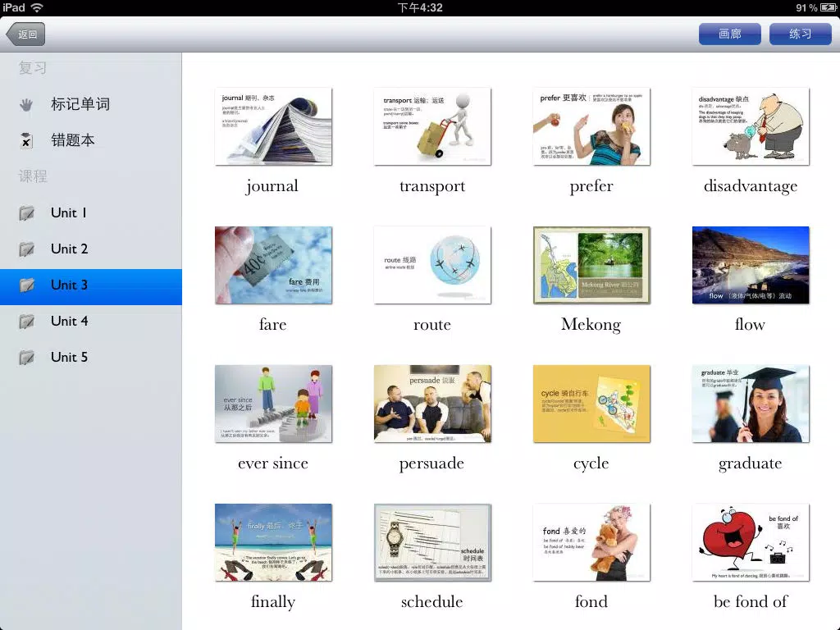This screenshot has width=840, height=630.
Task: Click the word label 'disadvantage'
Action: 751,186
